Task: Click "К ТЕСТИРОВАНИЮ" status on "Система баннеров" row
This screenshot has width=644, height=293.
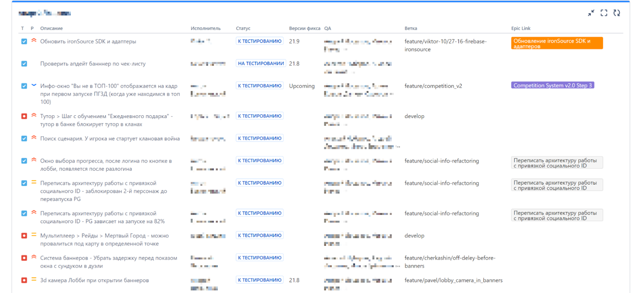Action: 260,258
